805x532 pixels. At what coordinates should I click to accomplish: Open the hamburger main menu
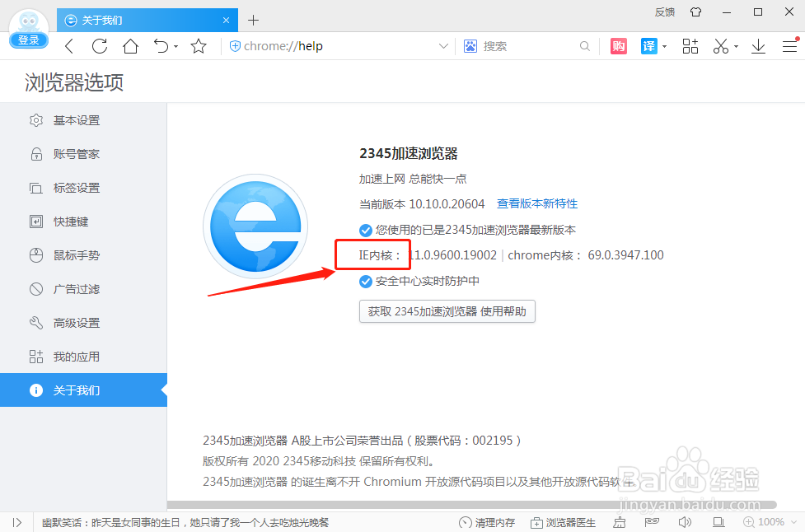click(x=789, y=46)
